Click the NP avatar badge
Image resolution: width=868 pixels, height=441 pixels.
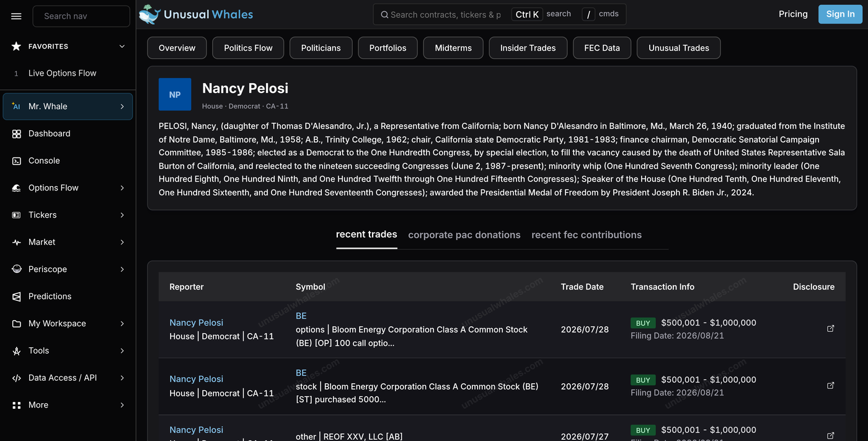point(175,94)
